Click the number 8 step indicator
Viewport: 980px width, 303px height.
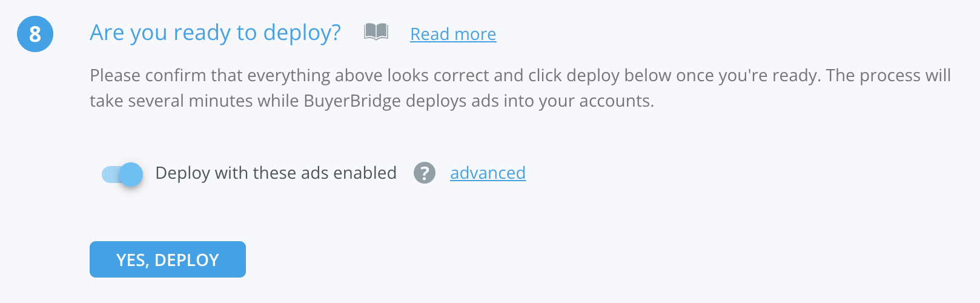35,34
